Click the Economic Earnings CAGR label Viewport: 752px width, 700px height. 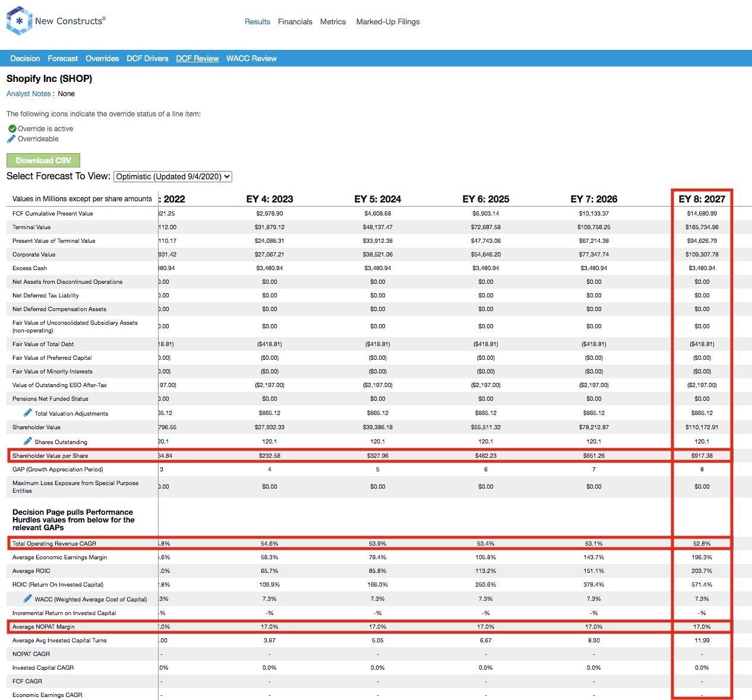pos(48,695)
